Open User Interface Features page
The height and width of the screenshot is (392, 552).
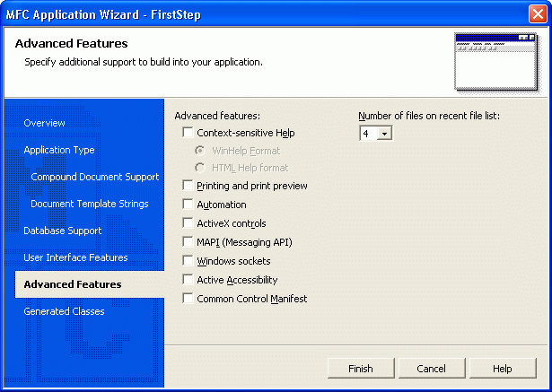click(75, 257)
